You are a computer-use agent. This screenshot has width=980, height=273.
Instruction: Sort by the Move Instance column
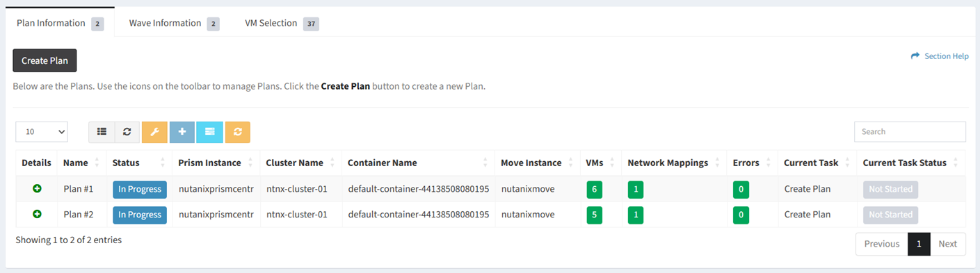click(538, 163)
